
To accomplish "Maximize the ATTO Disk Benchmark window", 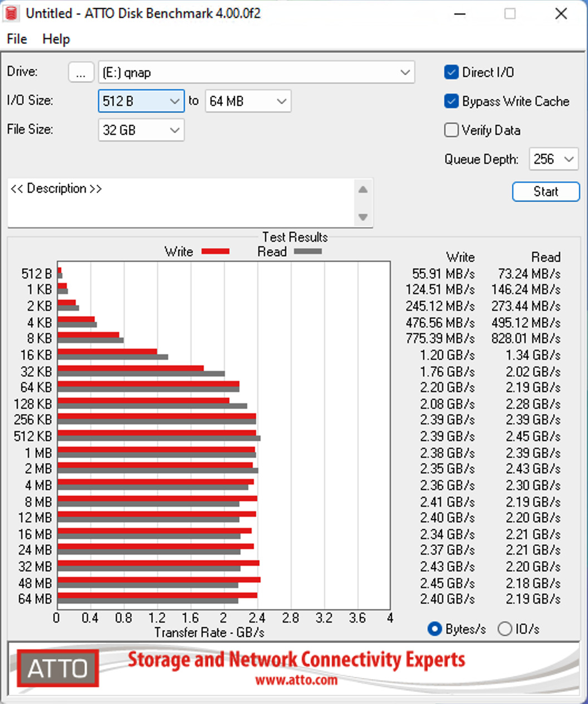I will [x=510, y=14].
